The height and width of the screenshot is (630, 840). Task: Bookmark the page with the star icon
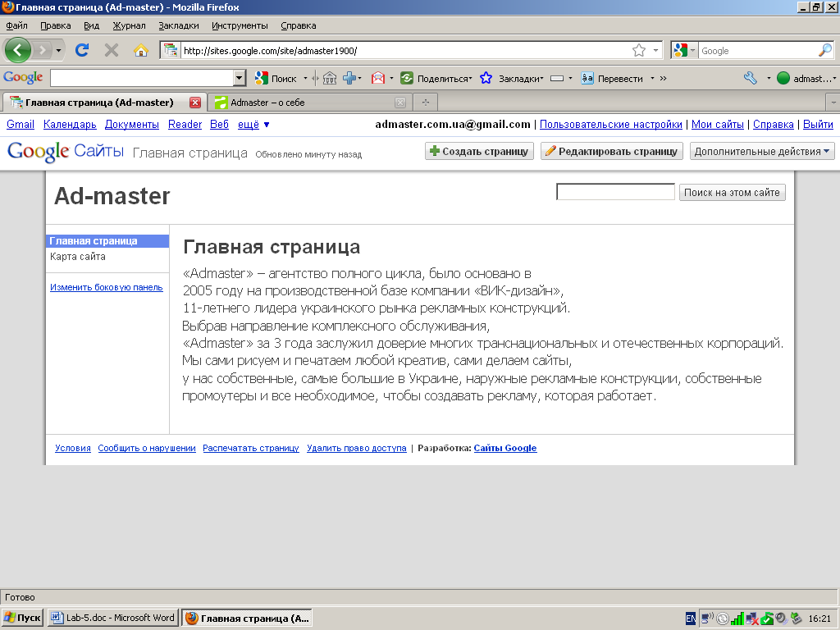(x=638, y=50)
